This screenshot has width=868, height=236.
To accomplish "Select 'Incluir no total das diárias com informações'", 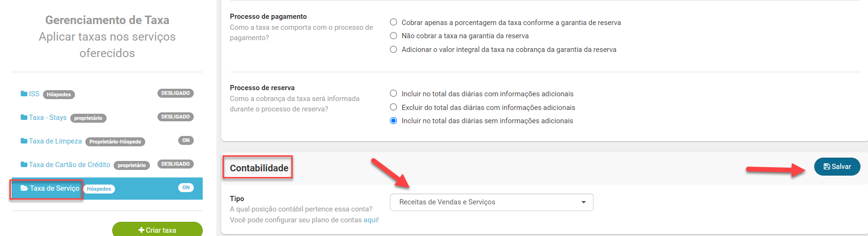I will click(393, 94).
